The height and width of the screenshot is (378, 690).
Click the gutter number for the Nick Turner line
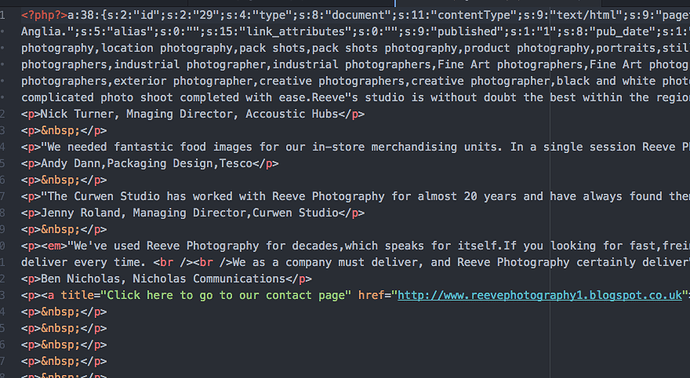coord(3,114)
